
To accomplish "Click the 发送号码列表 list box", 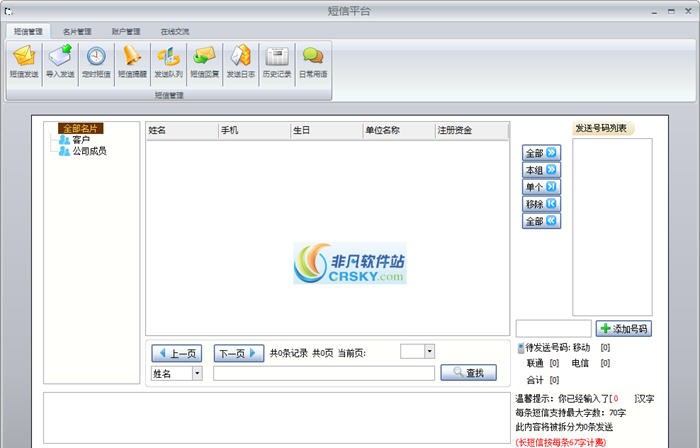I will [x=612, y=227].
